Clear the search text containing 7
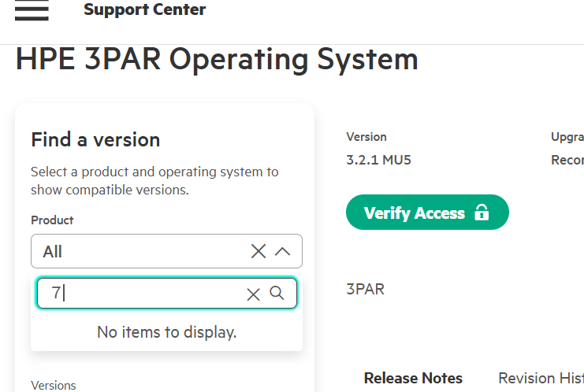The width and height of the screenshot is (584, 392). (x=253, y=294)
